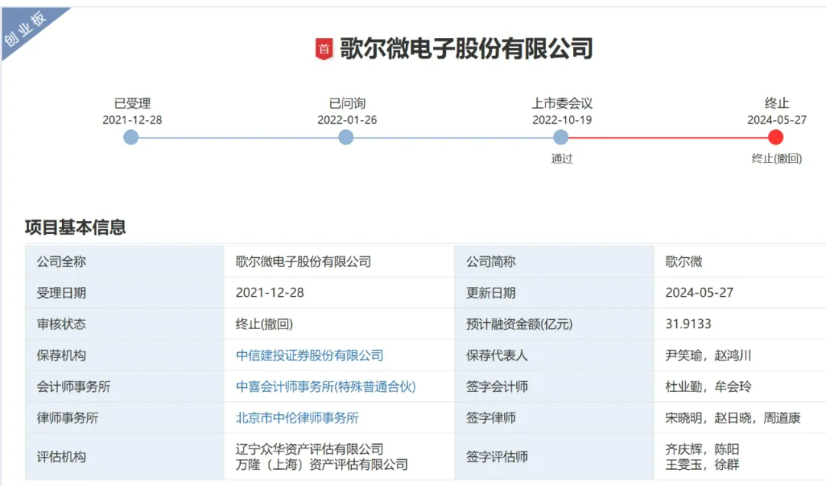Viewport: 828px width, 493px height.
Task: Click the 预计融资金额(亿元) label cell
Action: click(x=554, y=324)
